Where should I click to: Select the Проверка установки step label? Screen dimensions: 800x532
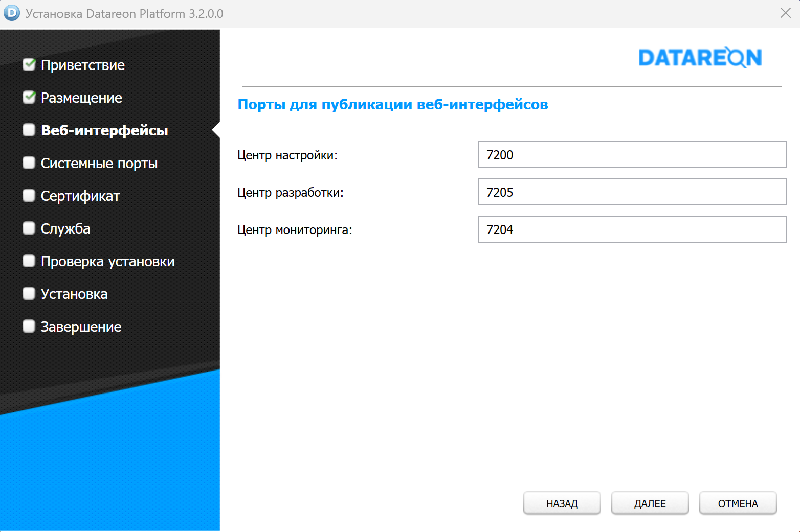click(107, 262)
